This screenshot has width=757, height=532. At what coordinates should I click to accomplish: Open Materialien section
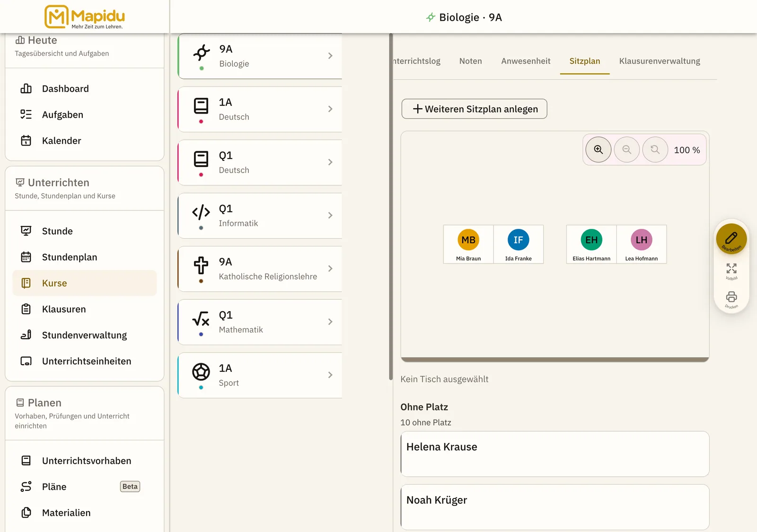[x=84, y=513]
